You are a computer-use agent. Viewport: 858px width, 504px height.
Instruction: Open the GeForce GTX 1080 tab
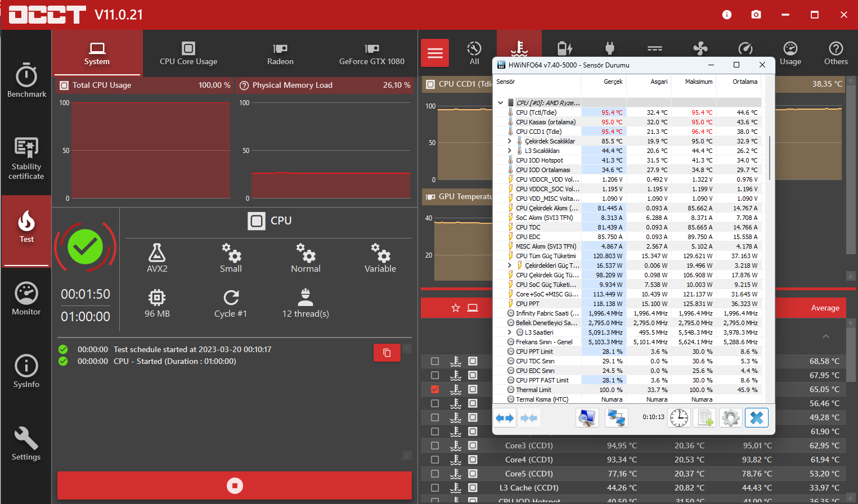click(x=372, y=53)
